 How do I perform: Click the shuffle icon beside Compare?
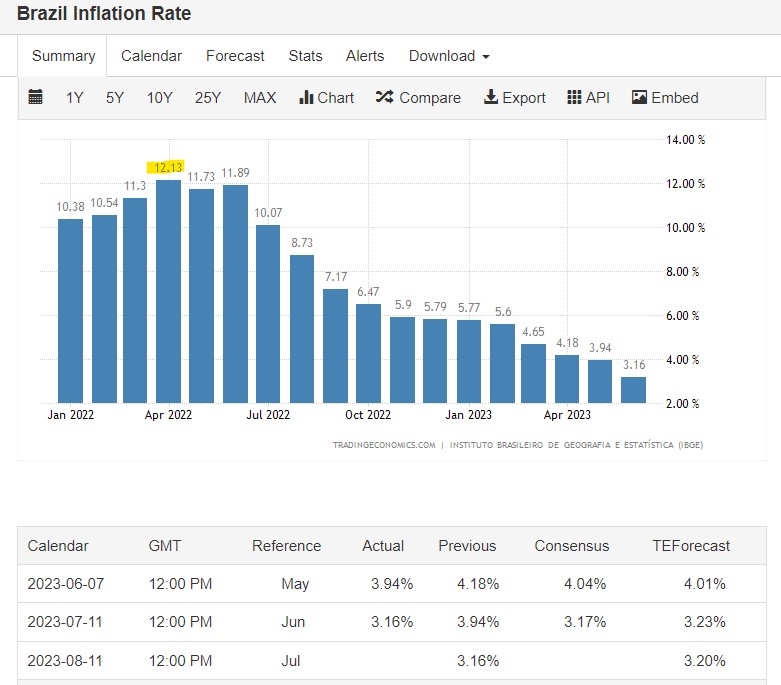click(x=385, y=97)
